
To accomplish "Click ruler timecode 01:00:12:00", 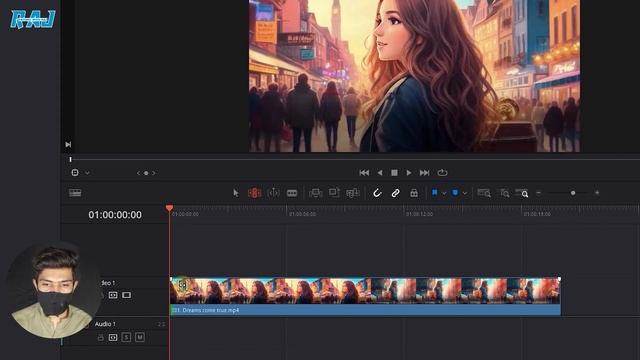I will (420, 214).
